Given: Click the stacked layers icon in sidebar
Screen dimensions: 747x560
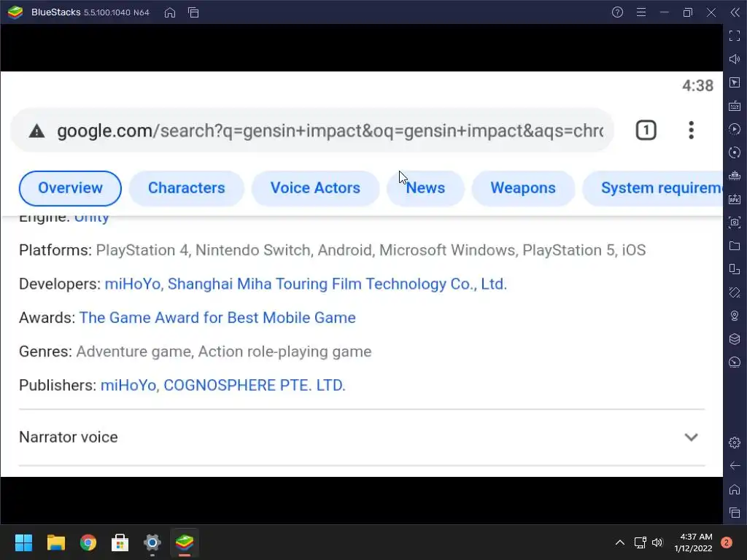Looking at the screenshot, I should tap(735, 339).
